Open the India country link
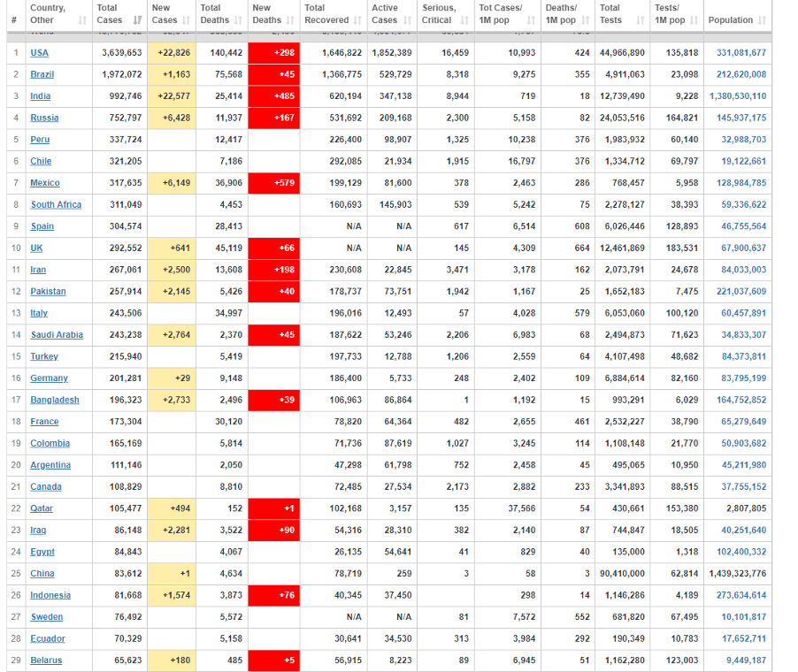This screenshot has width=798, height=672. (40, 96)
